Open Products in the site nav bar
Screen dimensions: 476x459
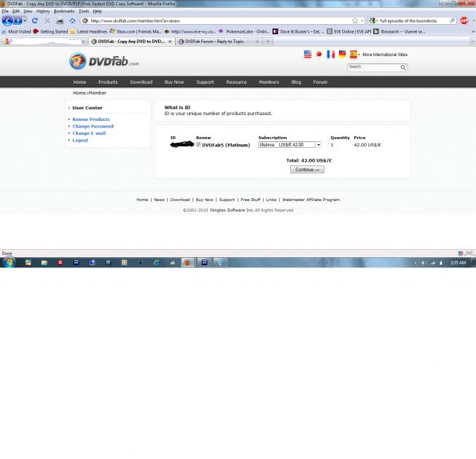[x=108, y=82]
